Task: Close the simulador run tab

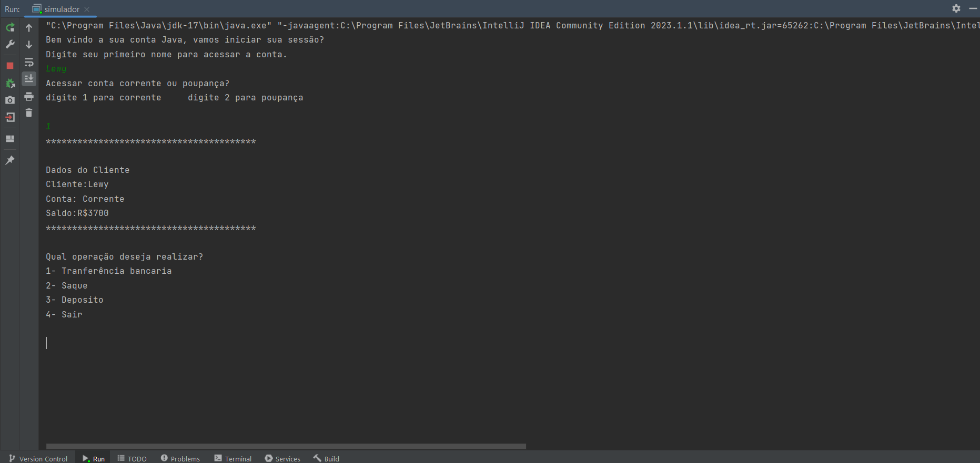Action: 87,9
